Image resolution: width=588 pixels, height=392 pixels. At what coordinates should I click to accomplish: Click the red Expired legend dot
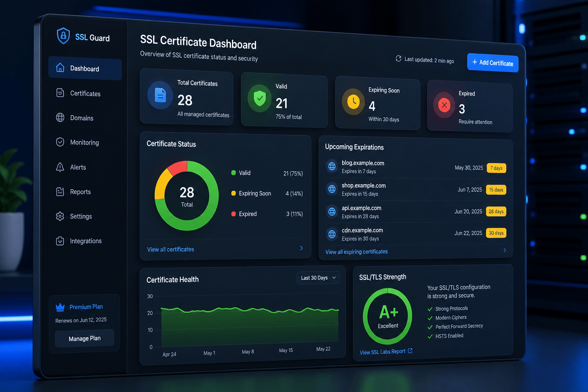click(234, 214)
